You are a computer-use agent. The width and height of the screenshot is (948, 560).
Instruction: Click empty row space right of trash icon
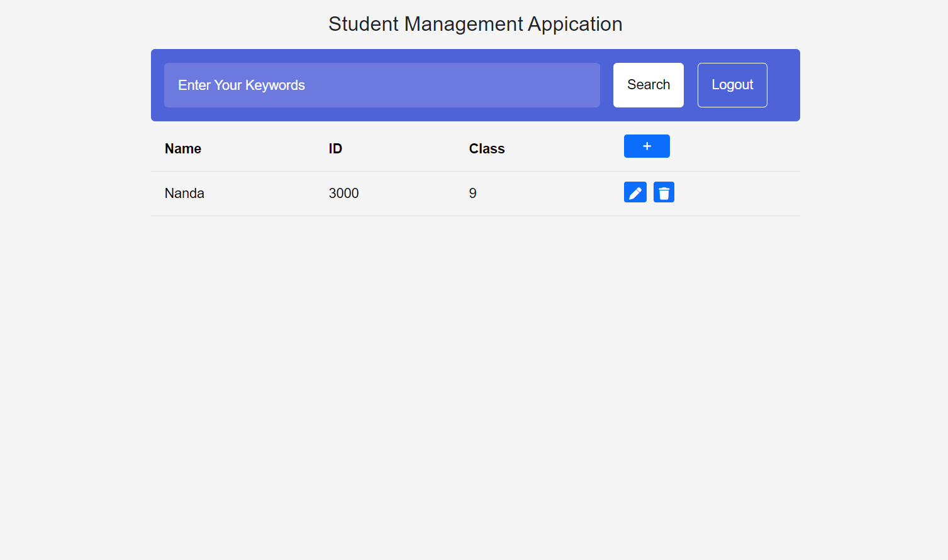(736, 194)
